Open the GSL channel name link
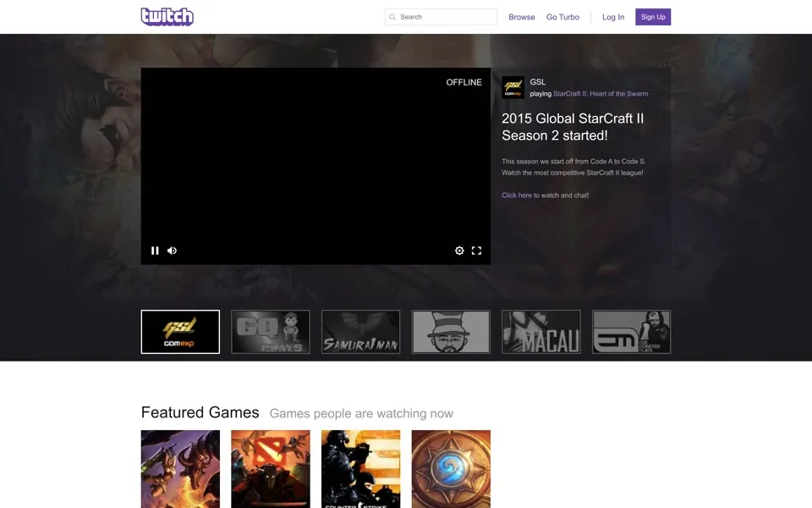This screenshot has height=508, width=812. click(538, 82)
